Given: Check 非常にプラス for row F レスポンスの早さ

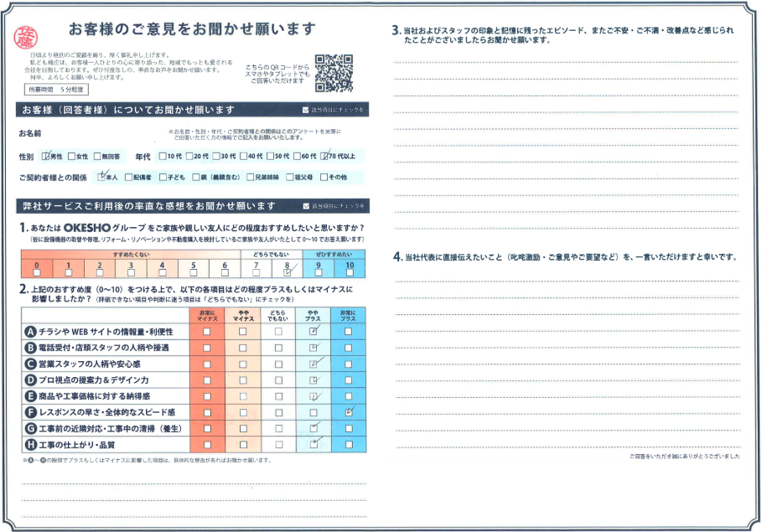Looking at the screenshot, I should point(349,412).
